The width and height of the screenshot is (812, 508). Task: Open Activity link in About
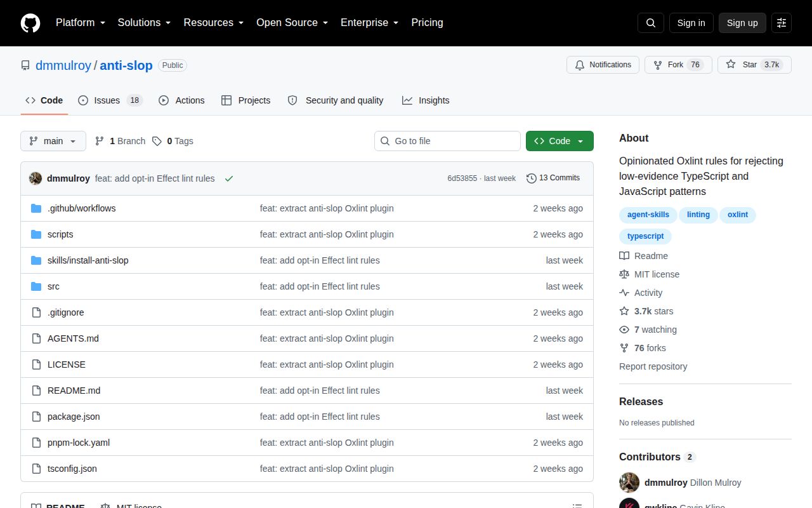coord(641,293)
